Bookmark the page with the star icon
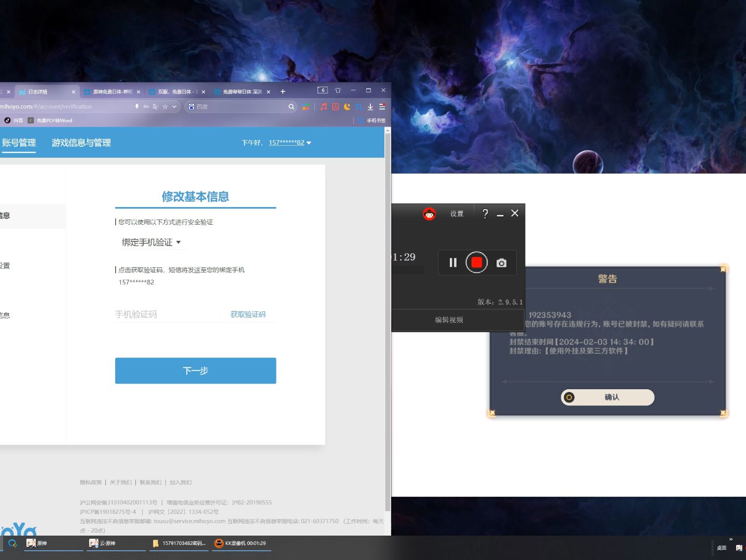 pos(165,106)
